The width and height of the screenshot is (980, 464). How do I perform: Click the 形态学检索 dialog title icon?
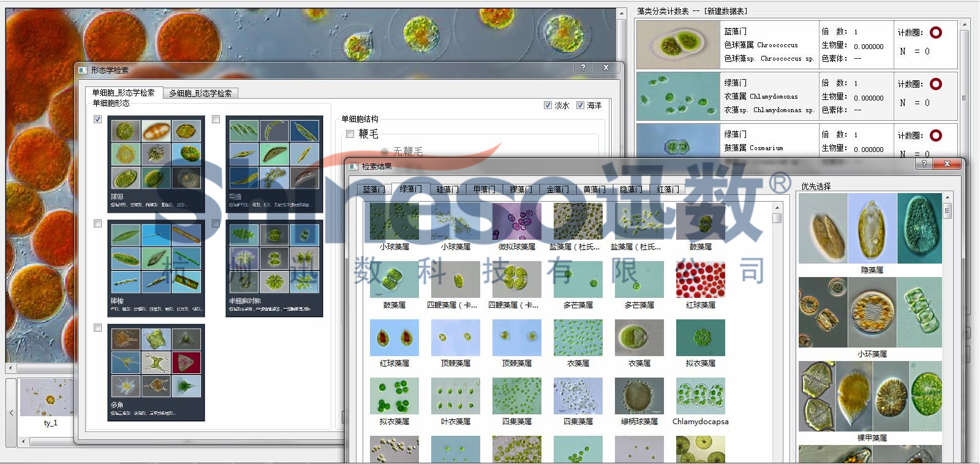(x=83, y=70)
